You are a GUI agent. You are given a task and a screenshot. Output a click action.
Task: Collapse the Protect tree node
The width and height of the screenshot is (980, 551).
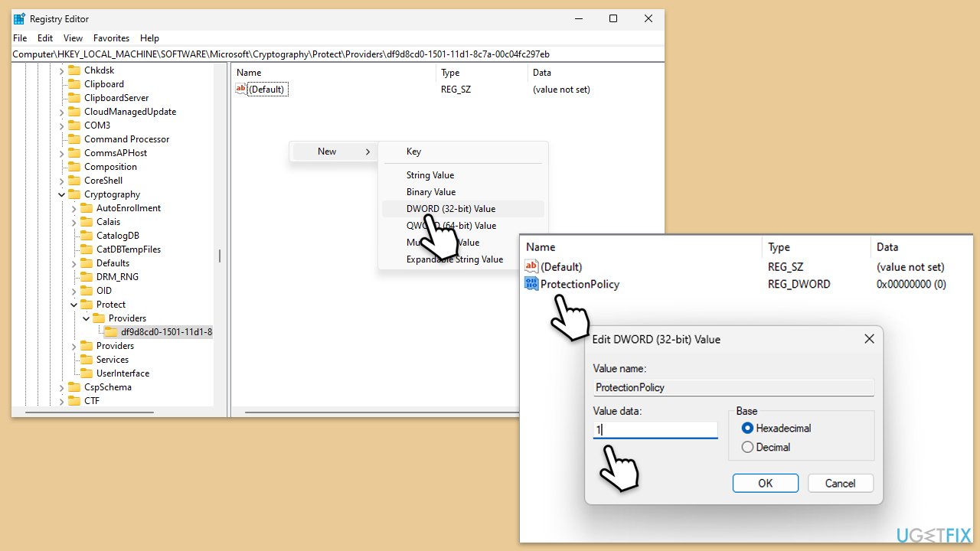coord(74,305)
